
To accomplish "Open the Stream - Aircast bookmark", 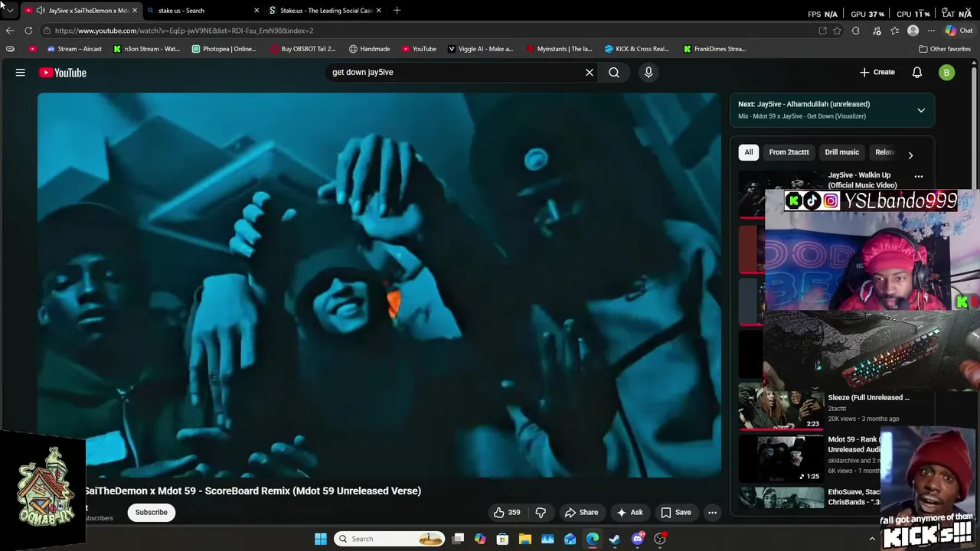I will click(x=74, y=49).
